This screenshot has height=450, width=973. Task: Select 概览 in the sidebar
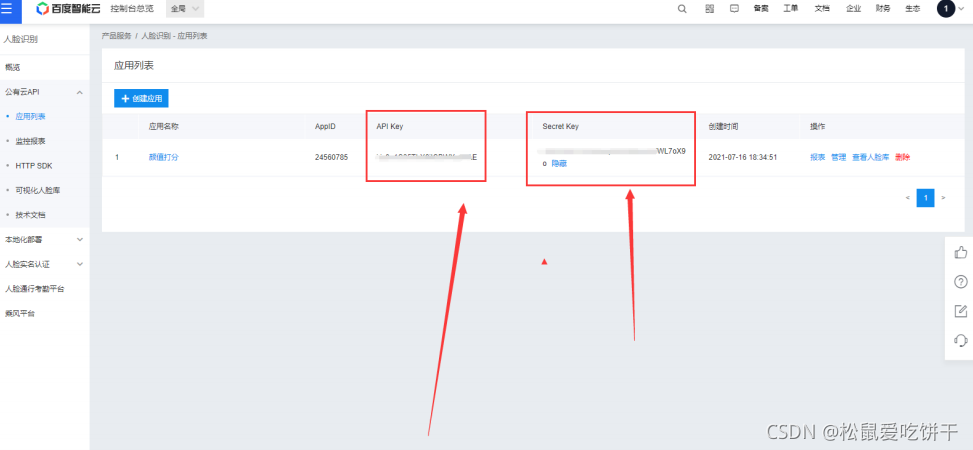point(12,67)
